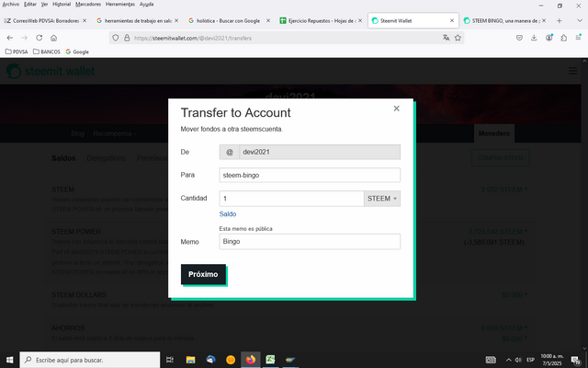Close the Ejercicio Repuestos tab
Viewport: 588px width, 368px height.
click(x=360, y=20)
